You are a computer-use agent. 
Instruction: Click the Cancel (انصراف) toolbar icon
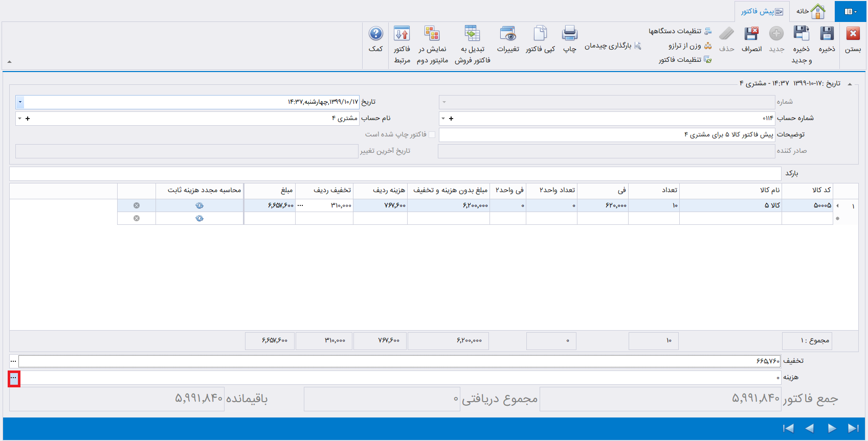coord(751,34)
